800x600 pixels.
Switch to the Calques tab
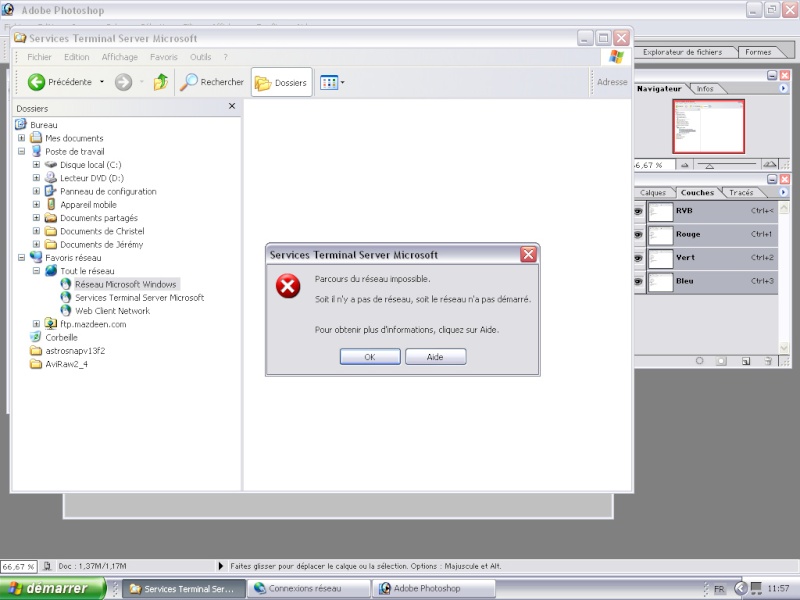pos(653,192)
